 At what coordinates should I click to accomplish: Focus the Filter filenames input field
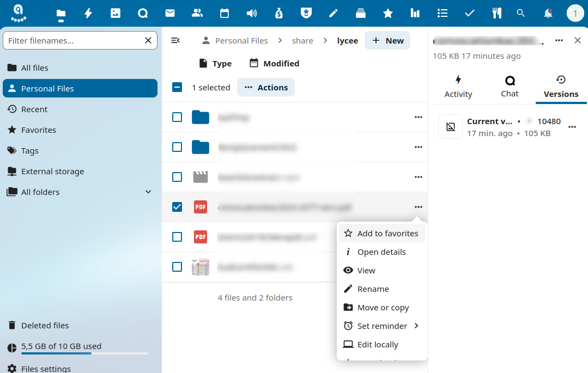pyautogui.click(x=74, y=40)
